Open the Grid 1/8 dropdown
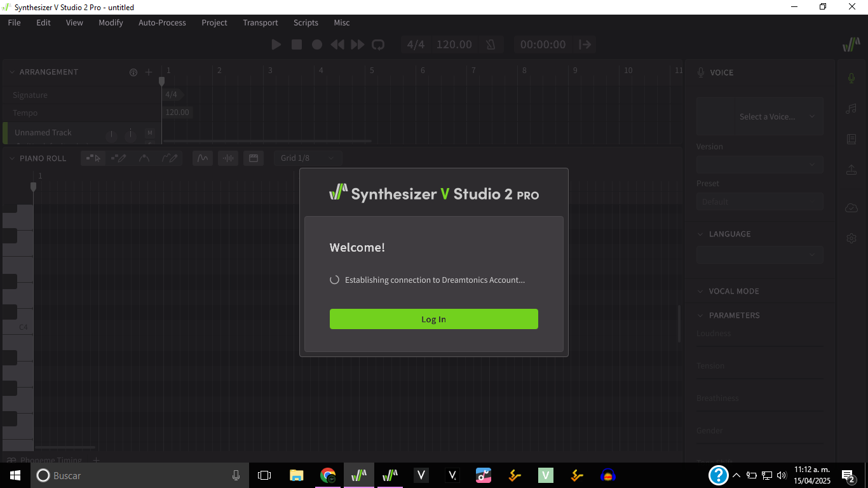 pyautogui.click(x=308, y=158)
